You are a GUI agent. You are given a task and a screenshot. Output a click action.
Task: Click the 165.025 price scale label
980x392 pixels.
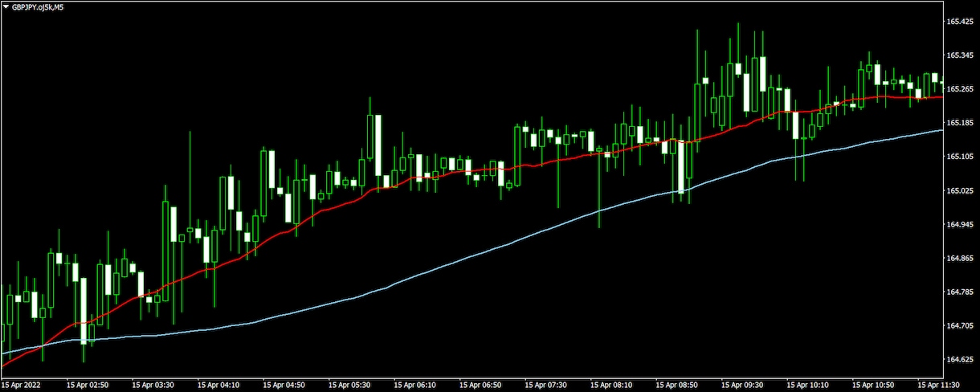click(x=960, y=190)
